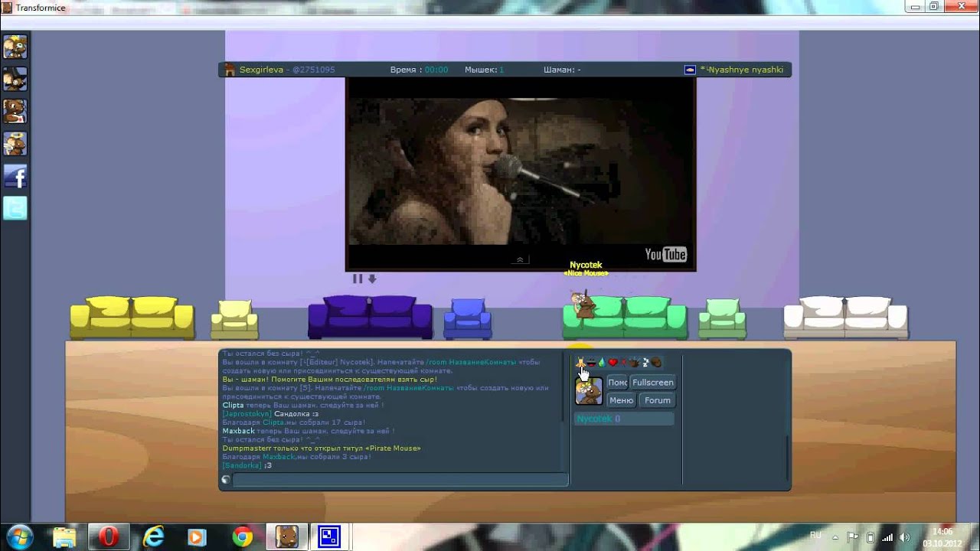Open the blonde mouse shortcut in left sidebar
Viewport: 980px width, 551px height.
pyautogui.click(x=15, y=47)
